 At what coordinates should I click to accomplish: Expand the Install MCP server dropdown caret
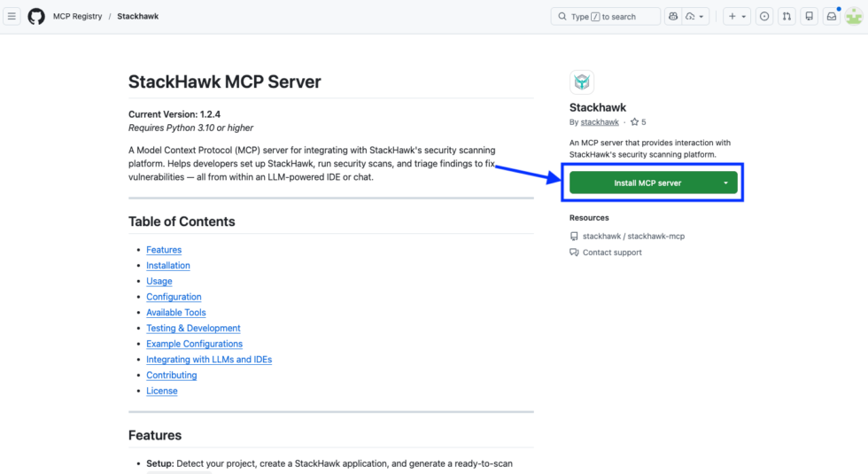(725, 183)
